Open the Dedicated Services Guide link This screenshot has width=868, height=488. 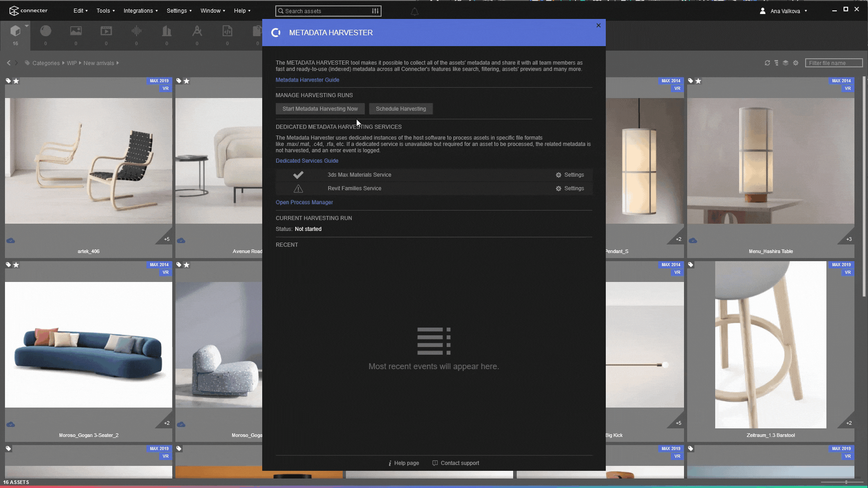pos(307,161)
